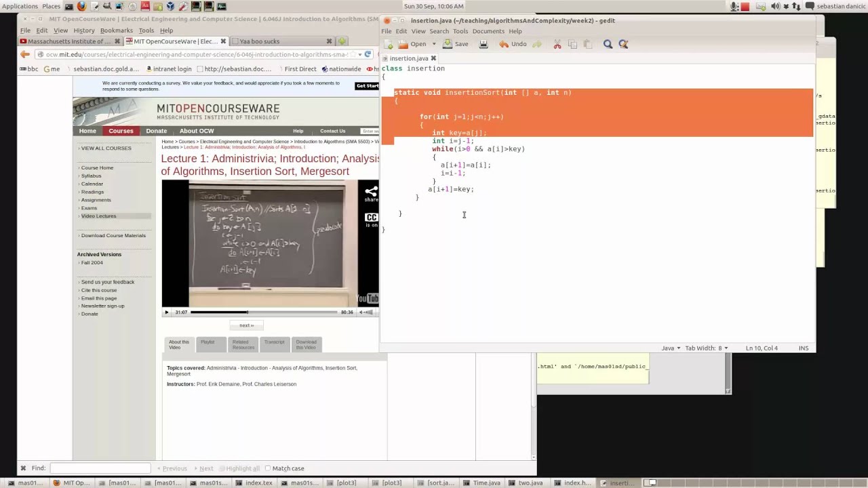
Task: Reload the page in Firefox
Action: (x=368, y=54)
